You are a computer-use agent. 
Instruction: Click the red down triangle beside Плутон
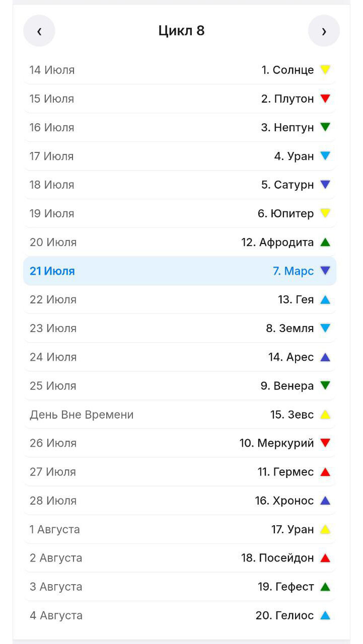coord(325,98)
